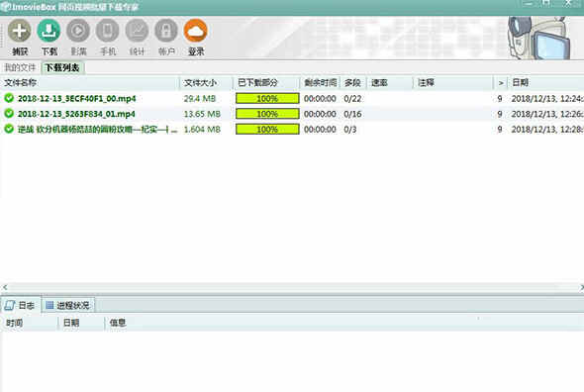Click date cell 2018/12/13, 12:28
The image size is (584, 392).
click(x=547, y=130)
